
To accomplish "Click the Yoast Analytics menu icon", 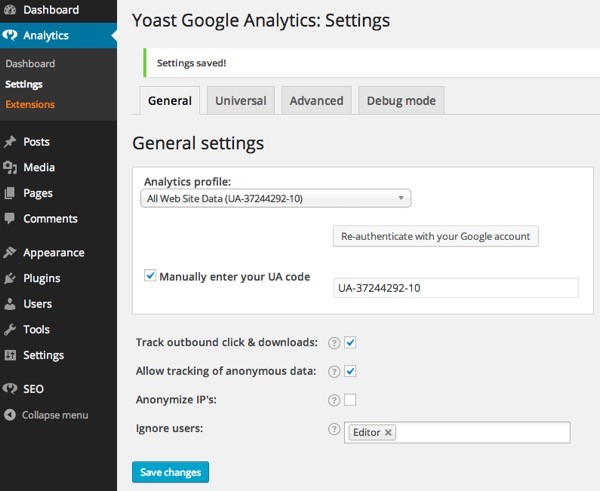I will click(x=10, y=35).
